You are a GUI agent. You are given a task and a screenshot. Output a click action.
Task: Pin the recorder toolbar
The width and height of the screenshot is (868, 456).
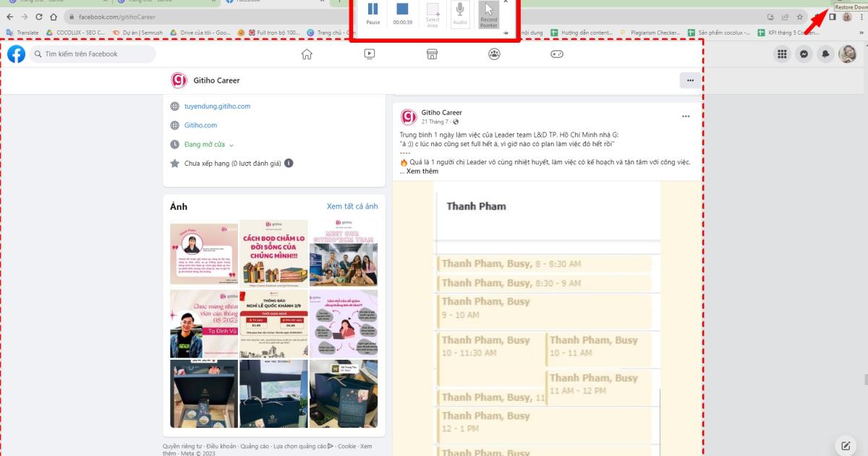(506, 32)
